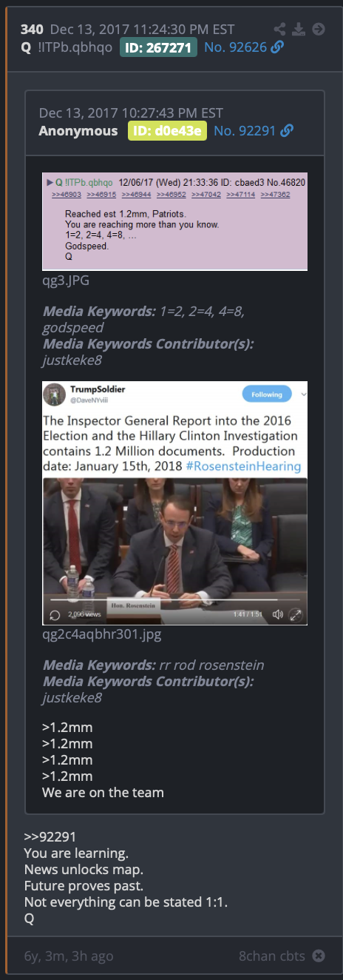Toggle fullscreen on the Rosenstein video
The image size is (343, 980).
(295, 614)
